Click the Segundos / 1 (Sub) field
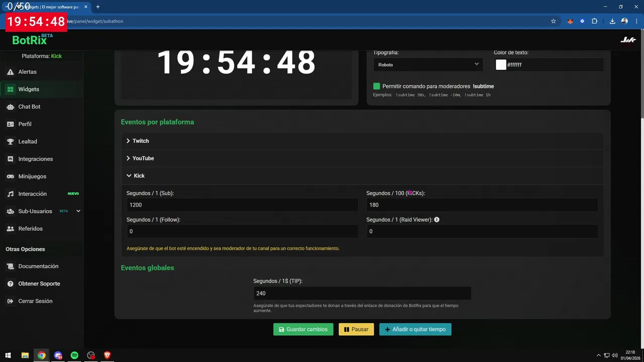 point(242,205)
